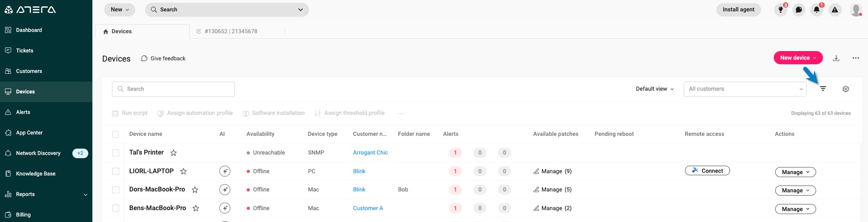Open the Customer A link
The image size is (868, 222).
368,208
